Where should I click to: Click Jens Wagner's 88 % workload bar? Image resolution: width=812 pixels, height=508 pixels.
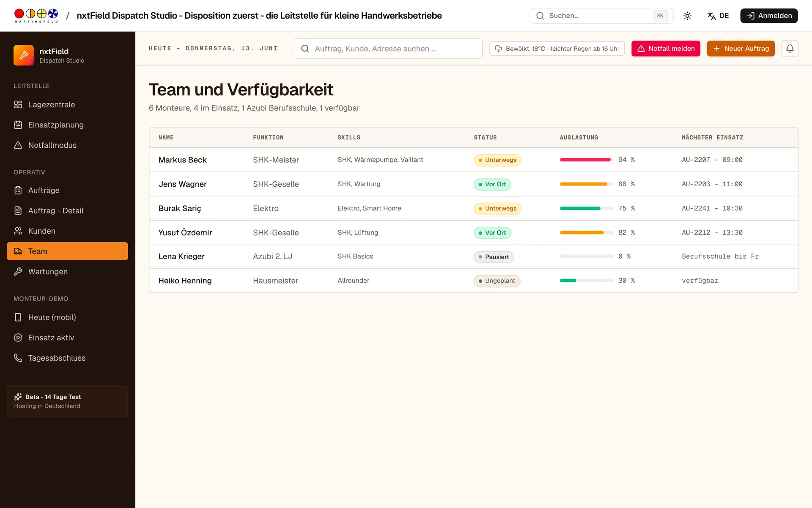587,184
